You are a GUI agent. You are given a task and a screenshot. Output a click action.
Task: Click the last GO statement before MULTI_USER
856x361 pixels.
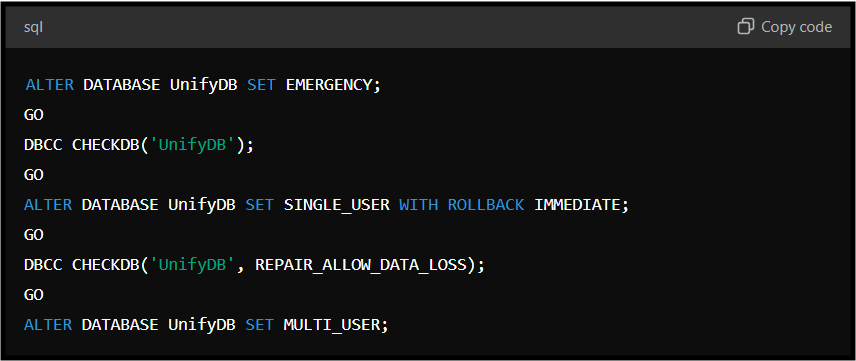click(34, 295)
